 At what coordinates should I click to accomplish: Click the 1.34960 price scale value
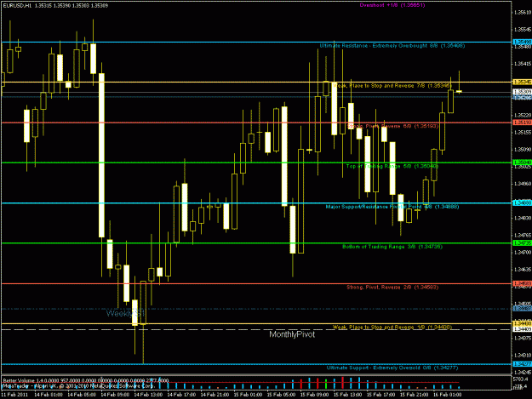pos(523,184)
